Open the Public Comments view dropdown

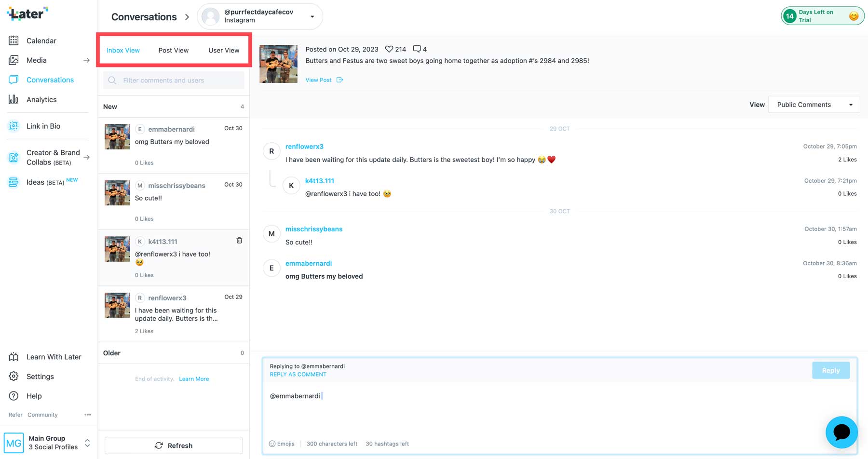point(814,104)
